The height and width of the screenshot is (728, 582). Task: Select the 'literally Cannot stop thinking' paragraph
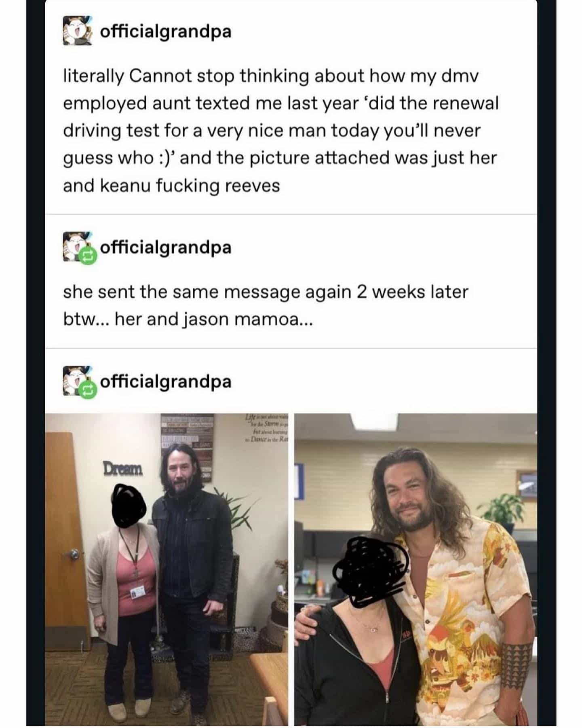(x=281, y=131)
